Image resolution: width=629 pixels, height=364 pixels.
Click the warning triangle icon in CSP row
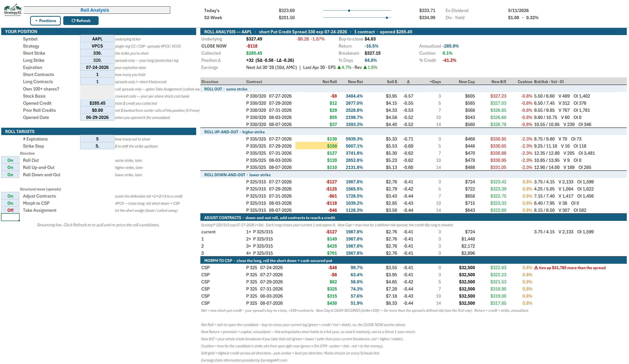tap(536, 268)
